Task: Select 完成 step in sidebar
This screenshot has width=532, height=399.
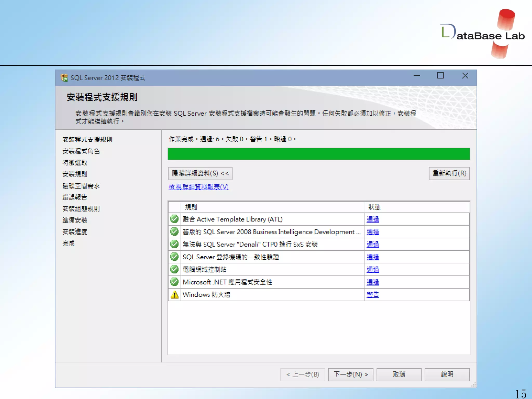Action: 69,243
